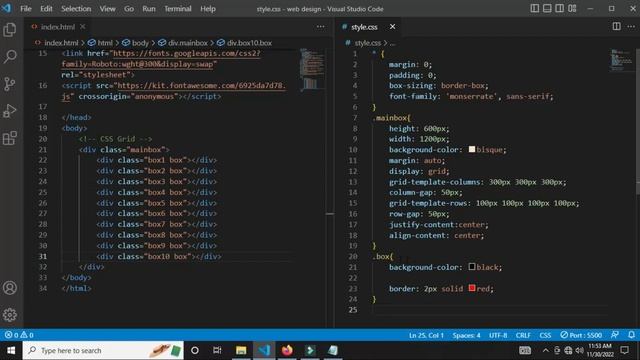Open Task View on taskbar
This screenshot has width=640, height=360.
point(217,351)
